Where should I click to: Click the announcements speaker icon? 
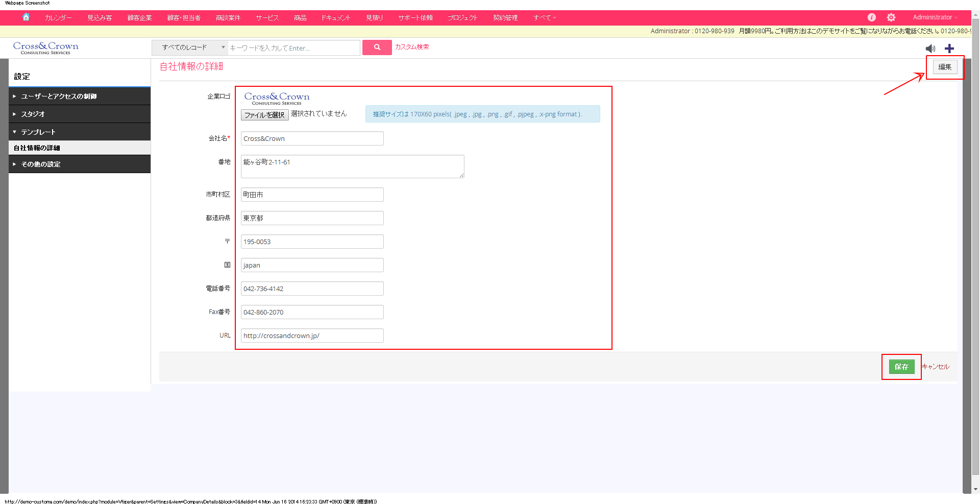[x=930, y=49]
